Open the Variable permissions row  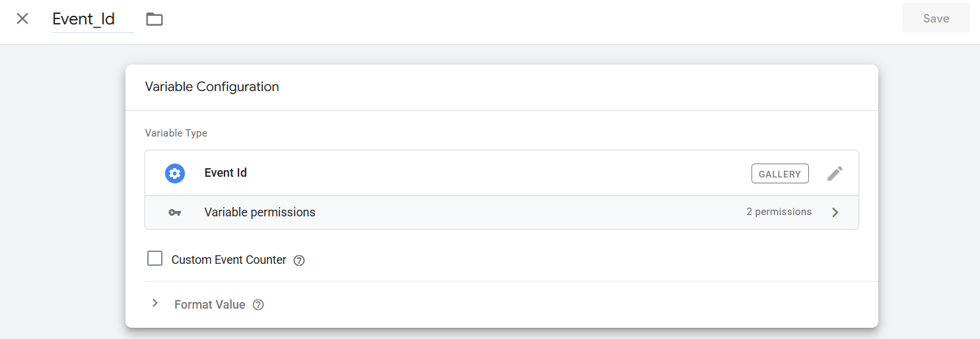click(260, 212)
